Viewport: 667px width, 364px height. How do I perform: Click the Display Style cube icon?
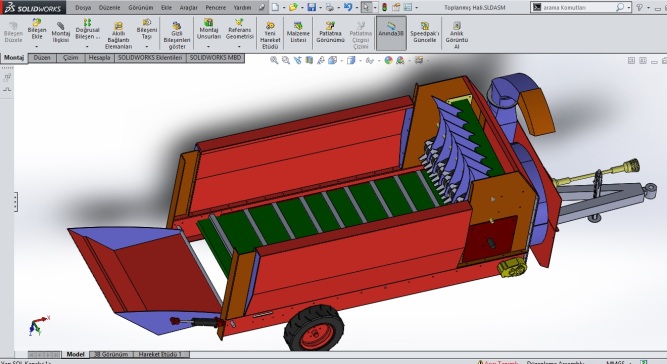click(x=351, y=60)
